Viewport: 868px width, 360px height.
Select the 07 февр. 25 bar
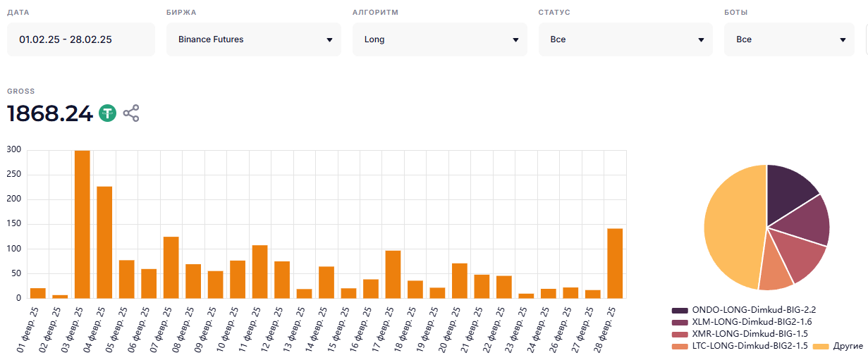click(171, 268)
